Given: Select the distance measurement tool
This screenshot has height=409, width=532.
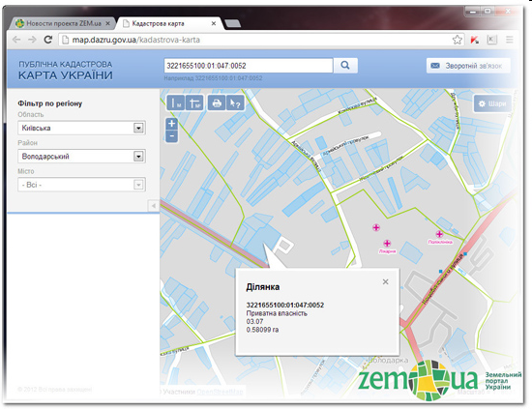Looking at the screenshot, I should (x=176, y=102).
